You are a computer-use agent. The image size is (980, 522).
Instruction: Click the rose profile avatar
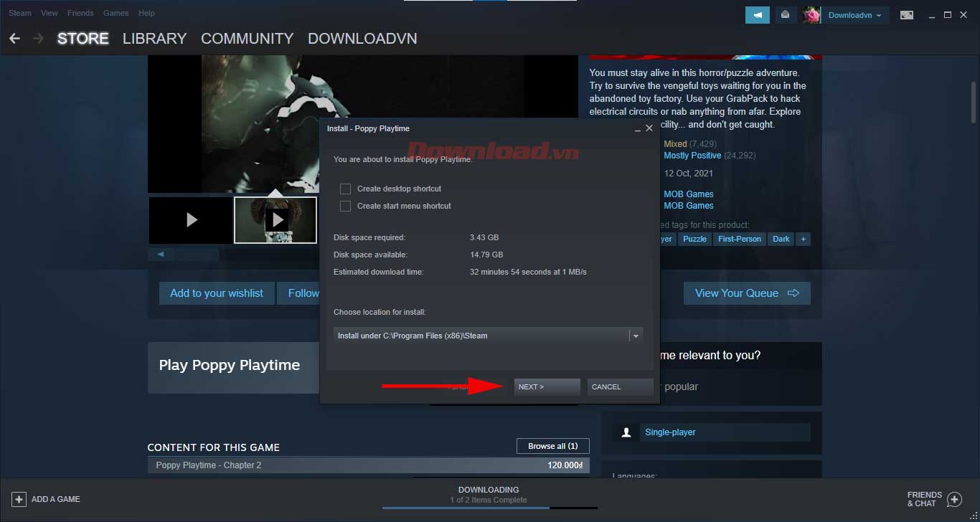(811, 15)
